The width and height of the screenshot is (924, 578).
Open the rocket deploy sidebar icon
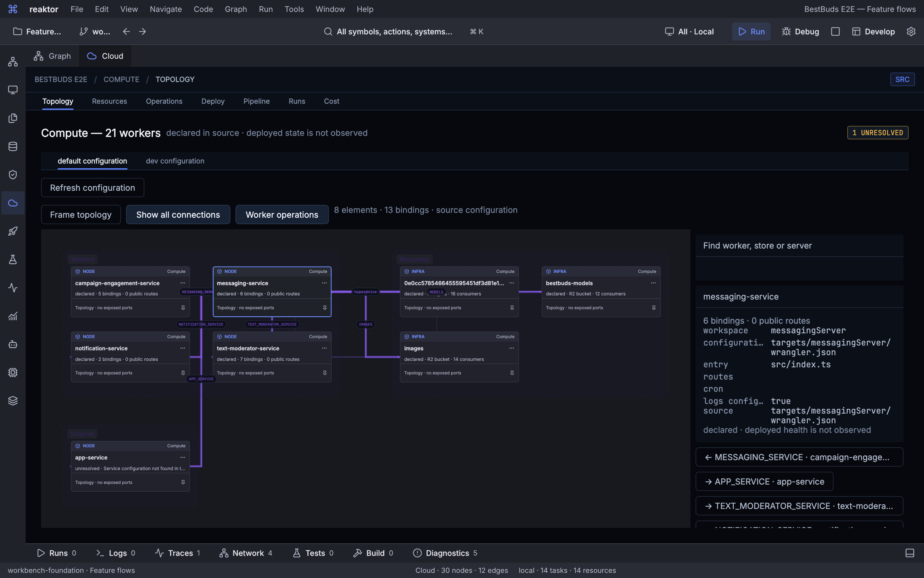[x=13, y=231]
